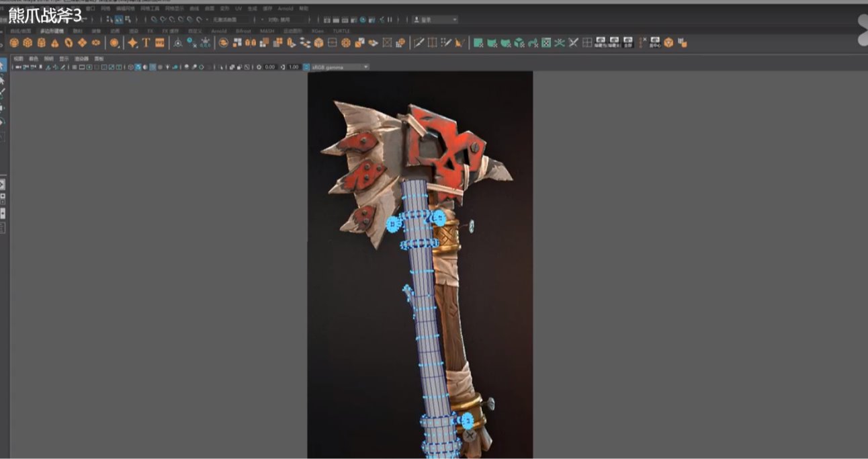Select the polygon torus shelf icon

(x=69, y=43)
